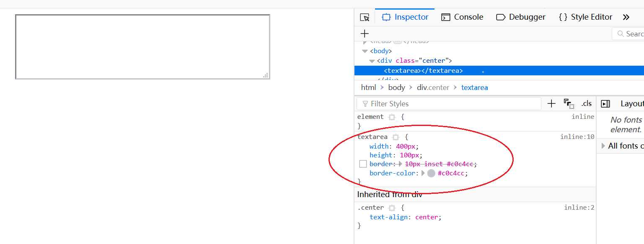644x244 pixels.
Task: Switch to the Inspector tab
Action: (x=405, y=17)
